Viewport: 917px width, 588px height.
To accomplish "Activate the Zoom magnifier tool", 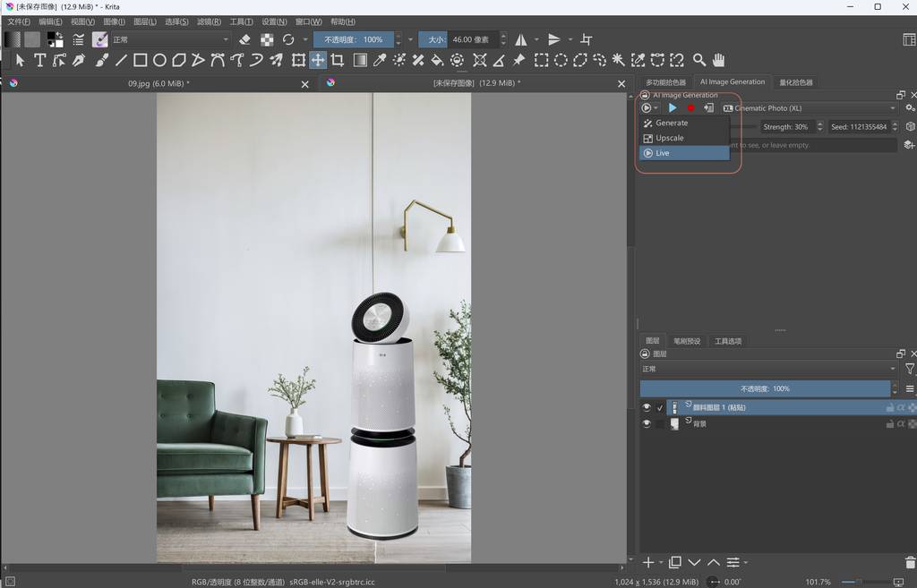I will pyautogui.click(x=698, y=60).
